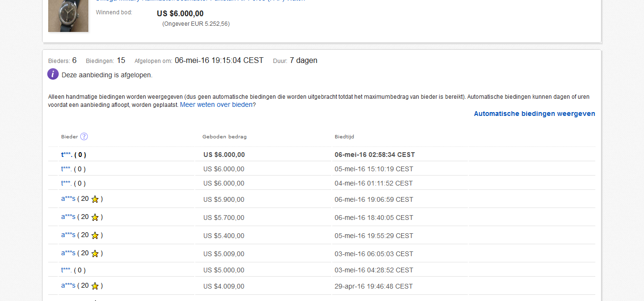Open bidder a***s in the US $5.900,00 row
644x301 pixels.
click(x=68, y=198)
